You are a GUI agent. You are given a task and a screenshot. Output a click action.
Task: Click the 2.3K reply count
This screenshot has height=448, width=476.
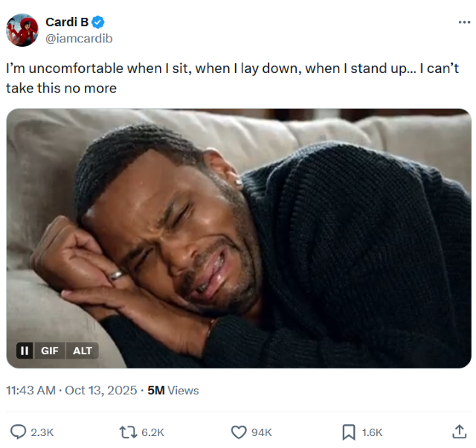tap(42, 432)
